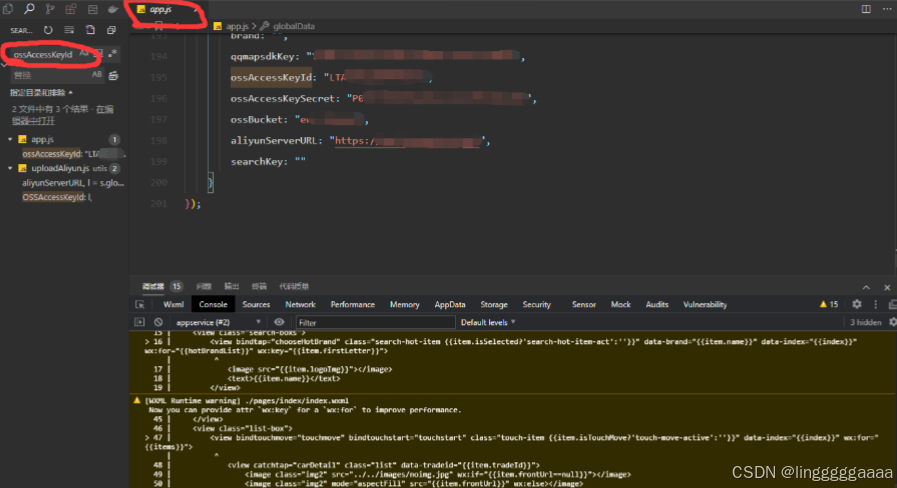Image resolution: width=897 pixels, height=488 pixels.
Task: Clear search results list icon
Action: 69,30
